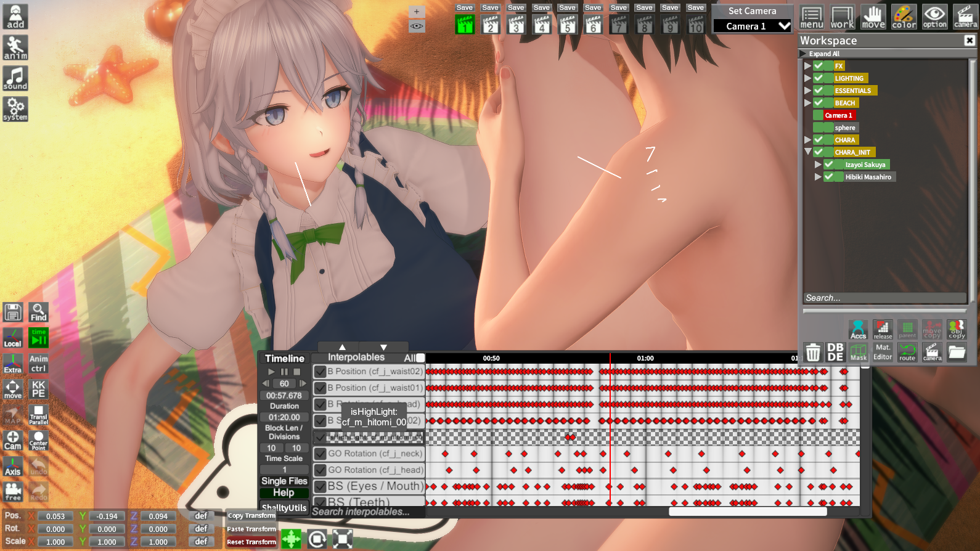Click the green time play/pause icon
Viewport: 980px width, 551px height.
[38, 338]
